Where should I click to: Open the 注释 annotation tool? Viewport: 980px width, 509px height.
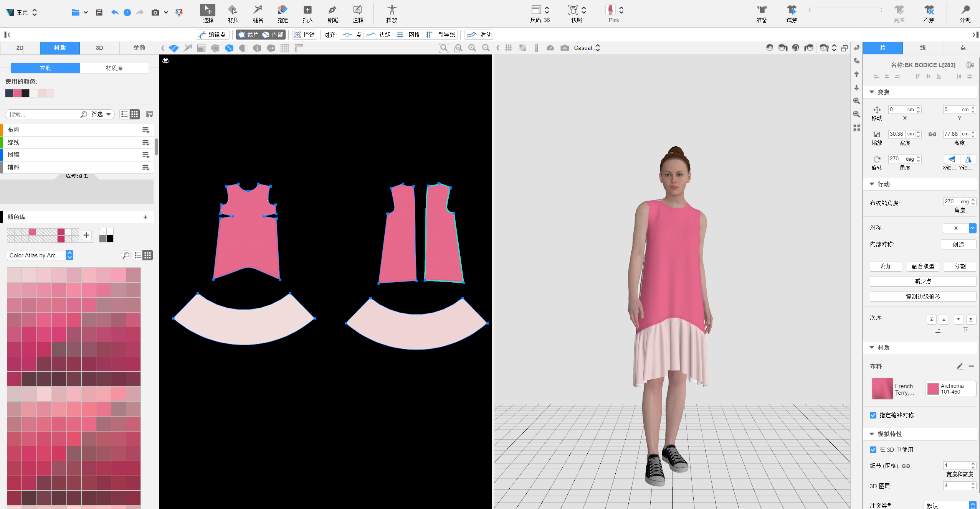(358, 13)
